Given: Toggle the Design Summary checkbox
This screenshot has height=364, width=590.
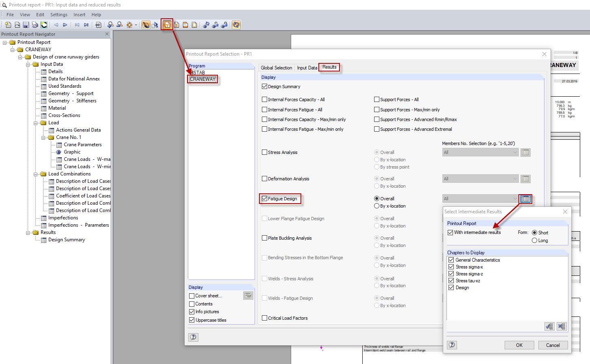Looking at the screenshot, I should tap(265, 87).
